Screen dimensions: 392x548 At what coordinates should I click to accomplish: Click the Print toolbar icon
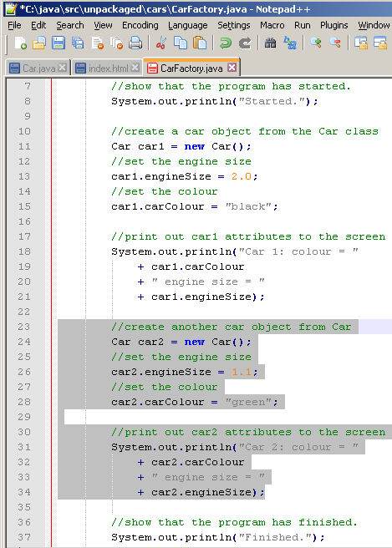135,43
